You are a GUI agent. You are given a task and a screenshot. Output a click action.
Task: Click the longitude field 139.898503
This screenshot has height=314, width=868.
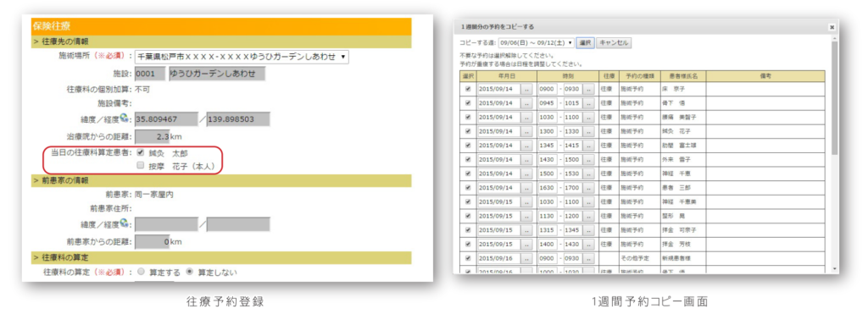238,119
